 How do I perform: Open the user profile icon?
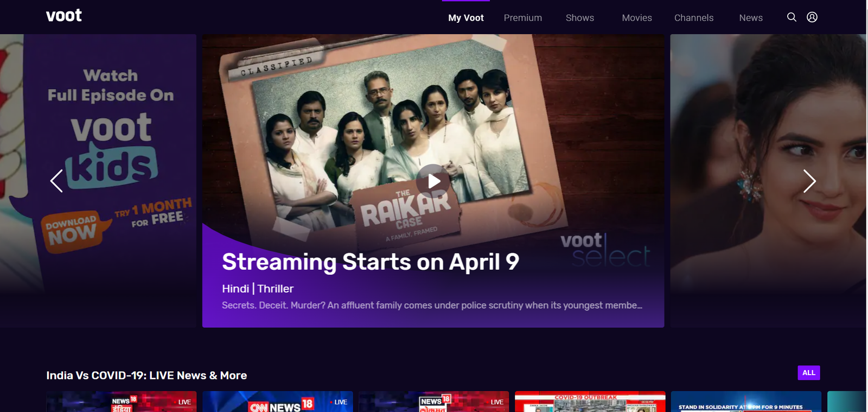[x=812, y=17]
